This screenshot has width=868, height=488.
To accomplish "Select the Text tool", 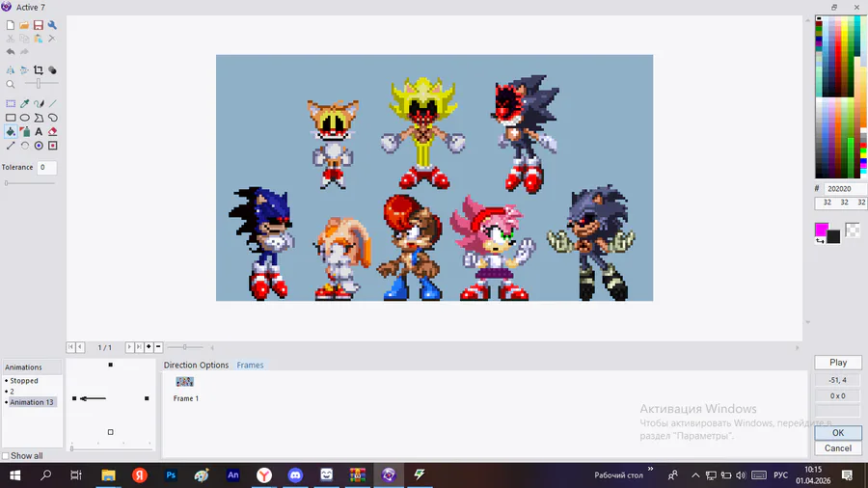I will point(39,132).
